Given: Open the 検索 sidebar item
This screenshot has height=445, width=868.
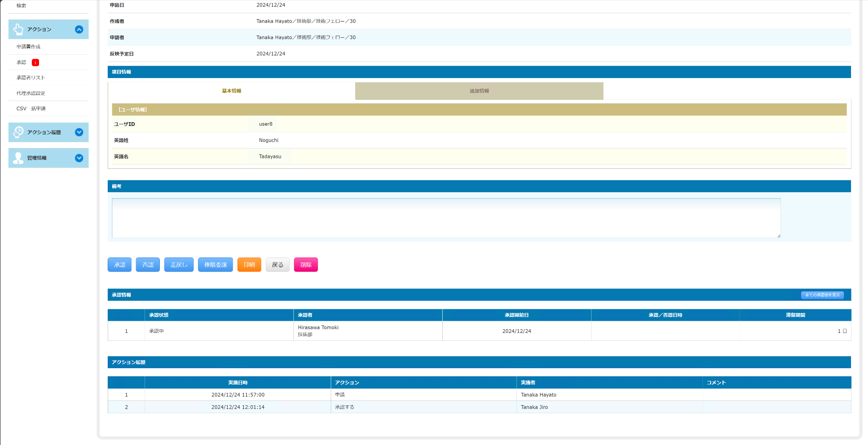Looking at the screenshot, I should (21, 6).
